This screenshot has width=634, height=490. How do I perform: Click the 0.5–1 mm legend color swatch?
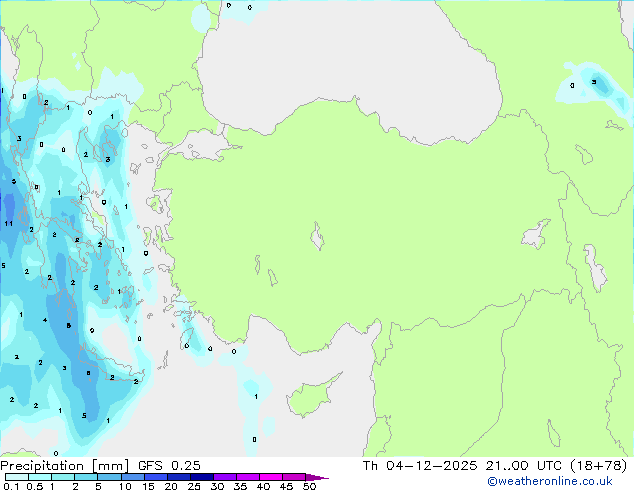(40, 477)
